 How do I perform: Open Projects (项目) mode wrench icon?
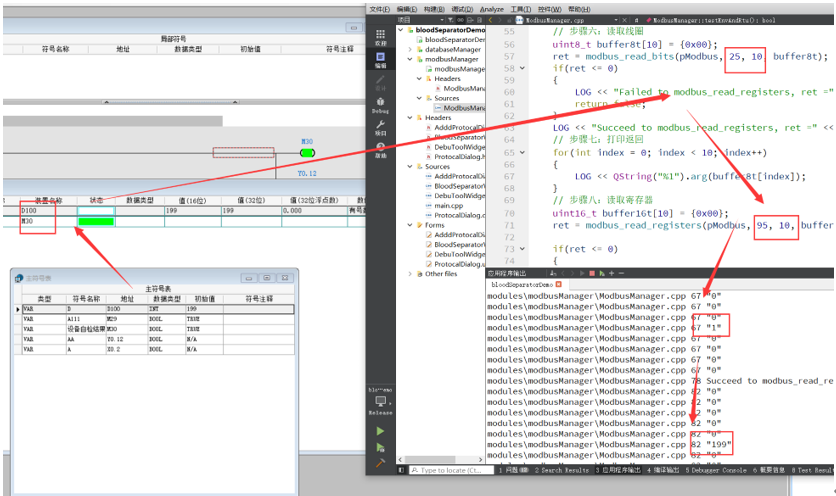380,126
